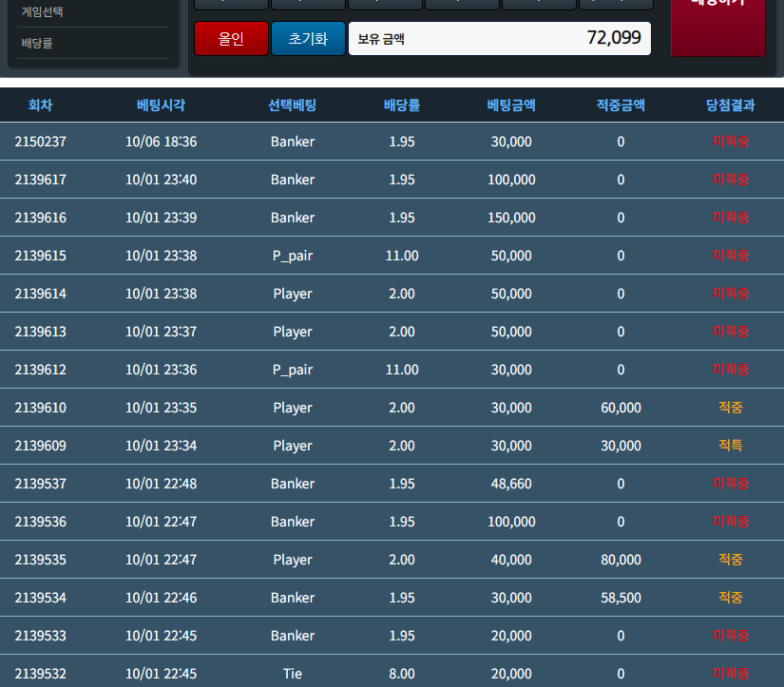Click the 적중금액 column header
The height and width of the screenshot is (687, 784).
(621, 105)
